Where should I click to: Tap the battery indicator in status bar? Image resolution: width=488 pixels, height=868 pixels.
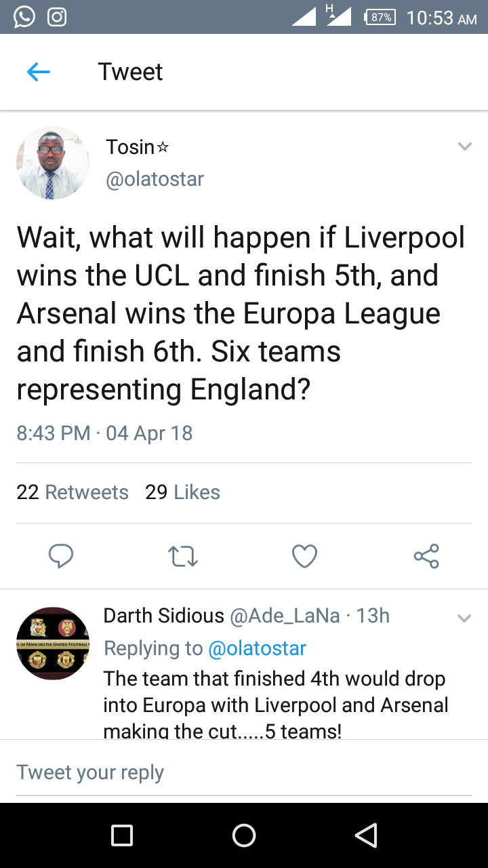[x=380, y=18]
